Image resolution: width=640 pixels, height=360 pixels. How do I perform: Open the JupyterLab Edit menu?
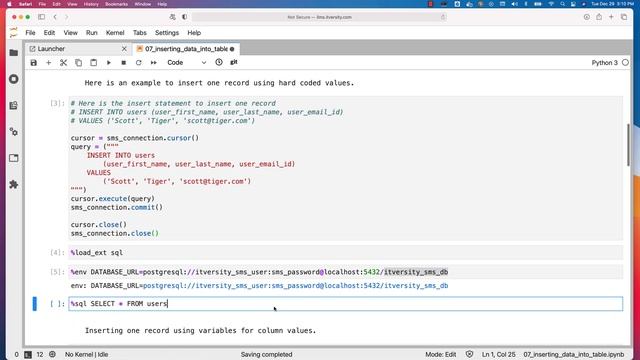click(49, 33)
